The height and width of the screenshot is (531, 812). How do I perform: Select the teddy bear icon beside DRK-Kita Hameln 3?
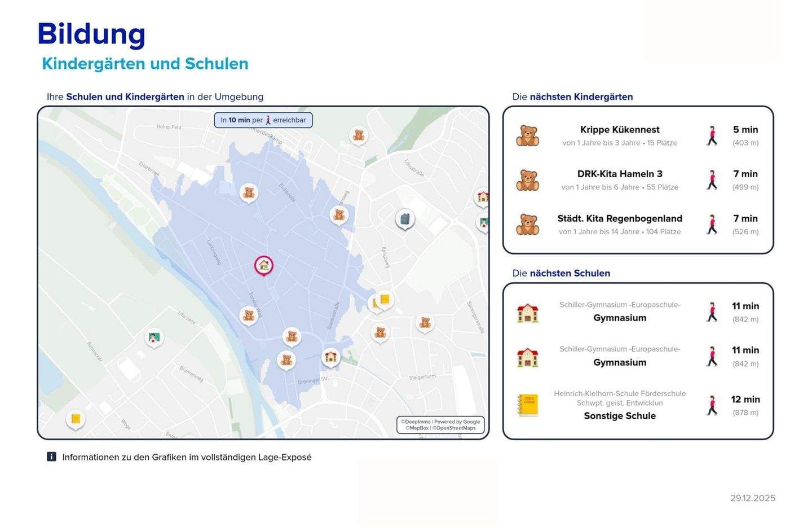527,180
